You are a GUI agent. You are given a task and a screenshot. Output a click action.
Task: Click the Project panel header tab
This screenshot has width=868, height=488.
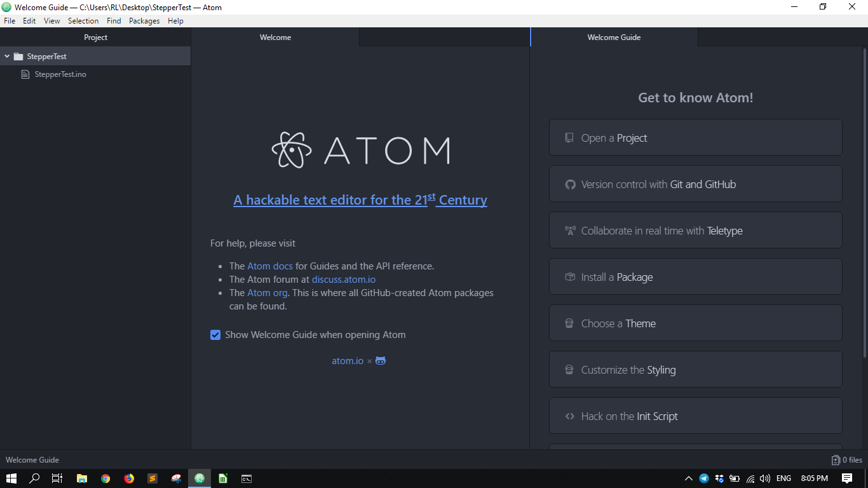[x=95, y=37]
